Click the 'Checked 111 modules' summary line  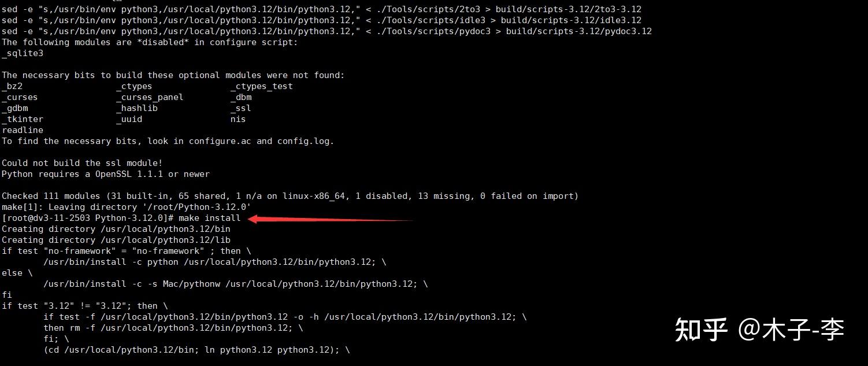[x=290, y=196]
